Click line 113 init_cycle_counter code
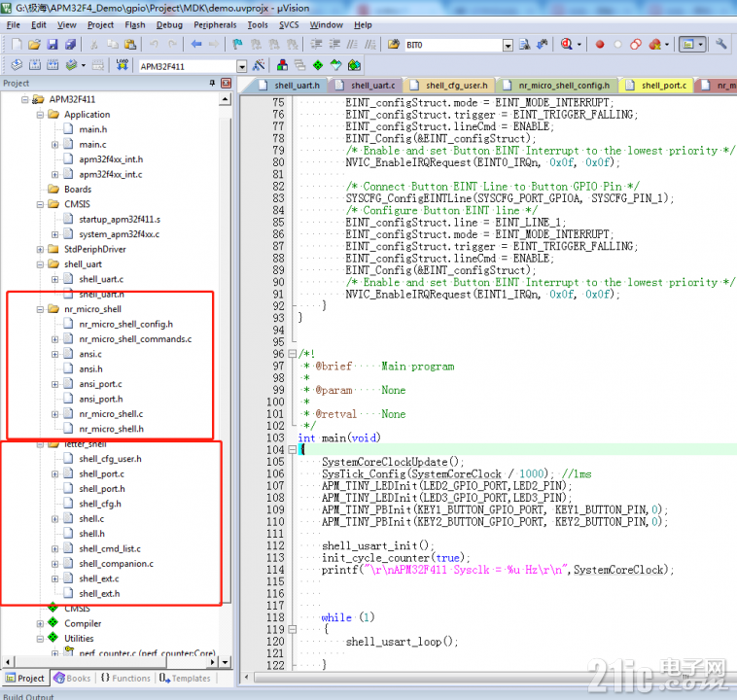 point(397,557)
